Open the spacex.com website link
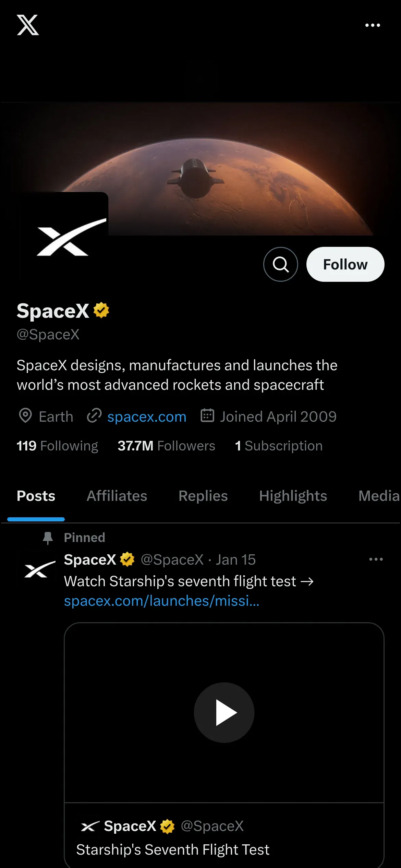 pyautogui.click(x=147, y=417)
